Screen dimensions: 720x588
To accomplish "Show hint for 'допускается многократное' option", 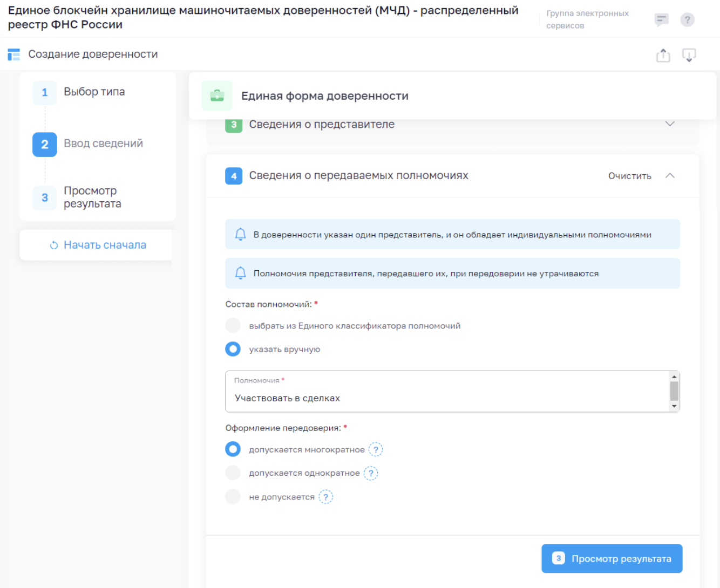I will click(376, 449).
